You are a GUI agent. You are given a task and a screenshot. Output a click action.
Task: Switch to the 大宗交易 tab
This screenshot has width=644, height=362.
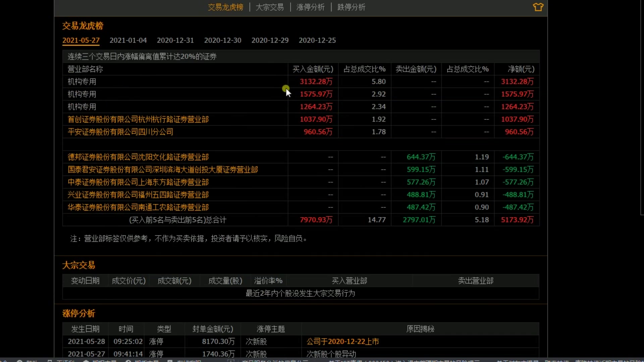tap(270, 7)
